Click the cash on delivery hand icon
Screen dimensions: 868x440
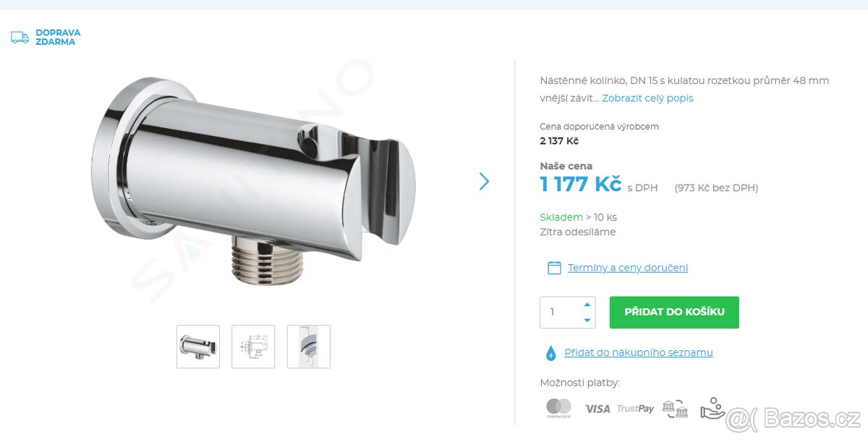[x=712, y=408]
